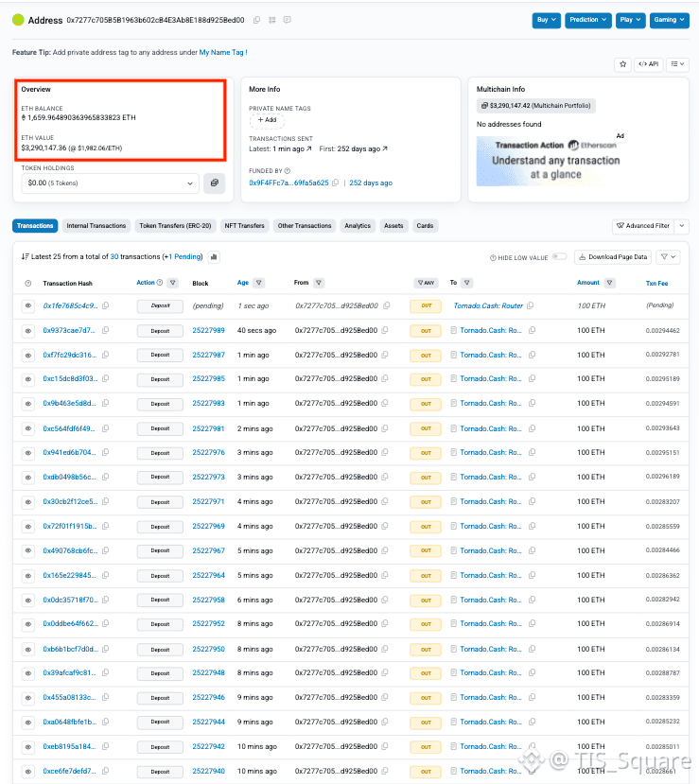
Task: Copy transaction hash 0x72f01f1915b
Action: [106, 526]
